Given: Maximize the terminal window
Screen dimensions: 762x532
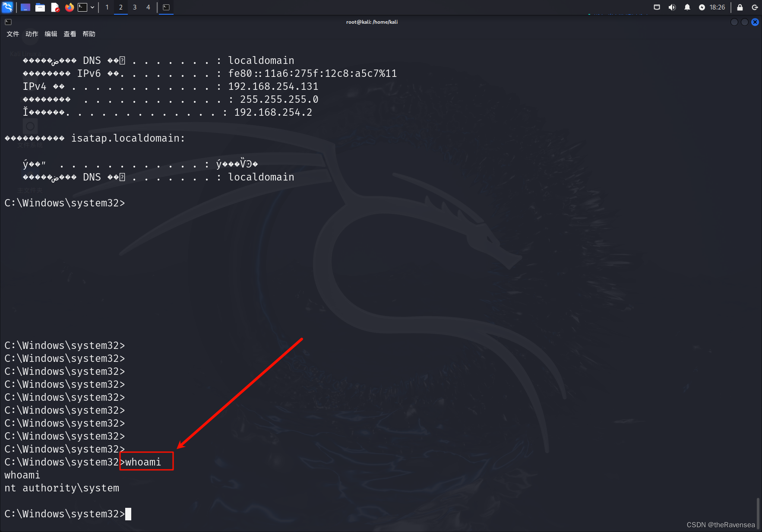Looking at the screenshot, I should point(745,22).
